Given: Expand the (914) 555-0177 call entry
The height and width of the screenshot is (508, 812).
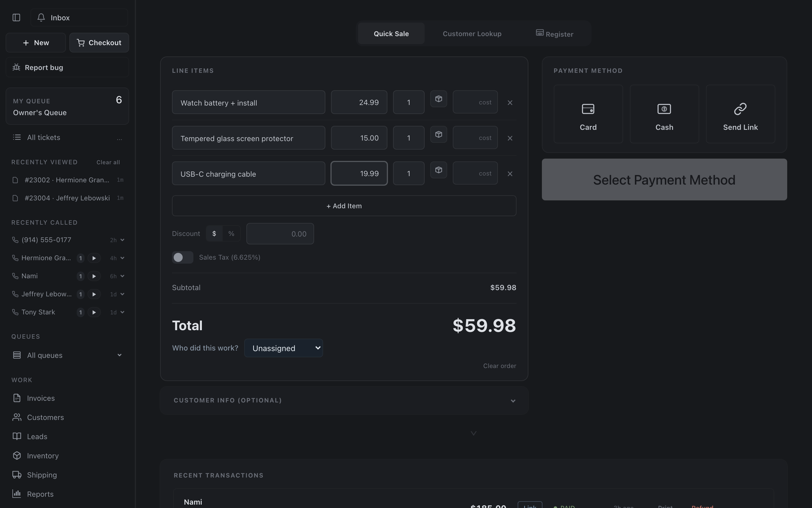Looking at the screenshot, I should (x=122, y=240).
